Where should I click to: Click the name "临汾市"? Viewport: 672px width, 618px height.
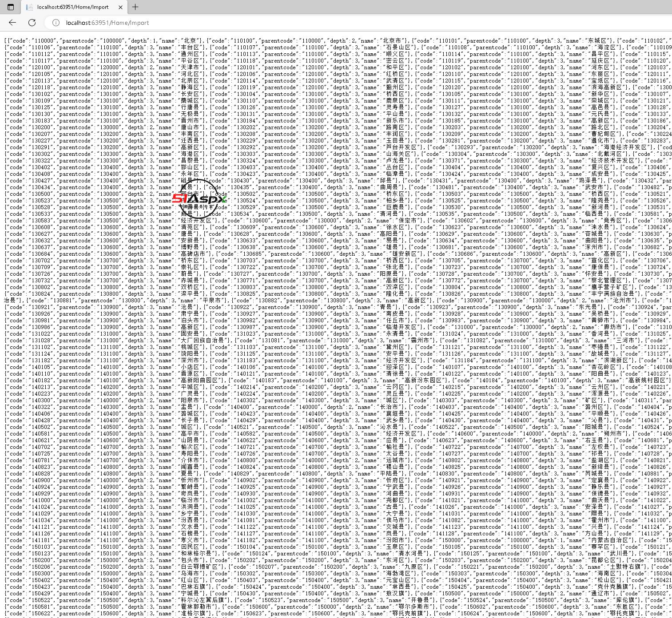pyautogui.click(x=191, y=500)
